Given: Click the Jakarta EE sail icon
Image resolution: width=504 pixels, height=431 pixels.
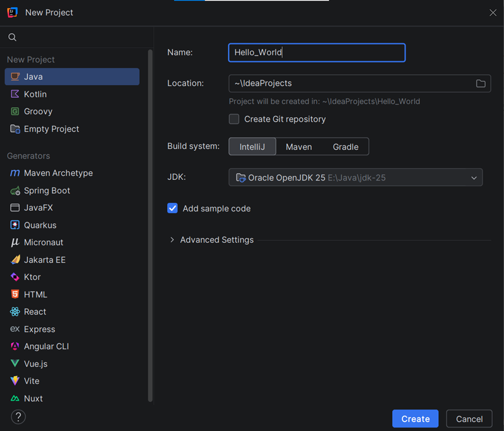Looking at the screenshot, I should [x=15, y=260].
